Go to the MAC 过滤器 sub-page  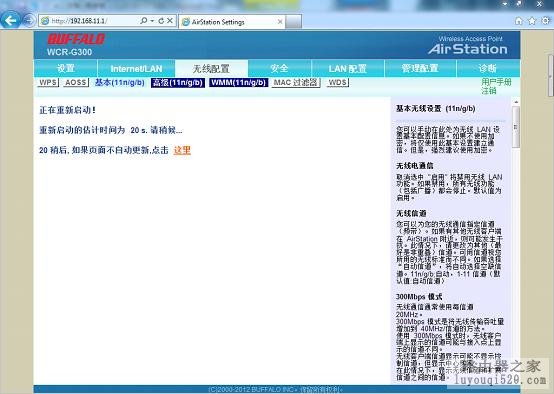tap(296, 82)
